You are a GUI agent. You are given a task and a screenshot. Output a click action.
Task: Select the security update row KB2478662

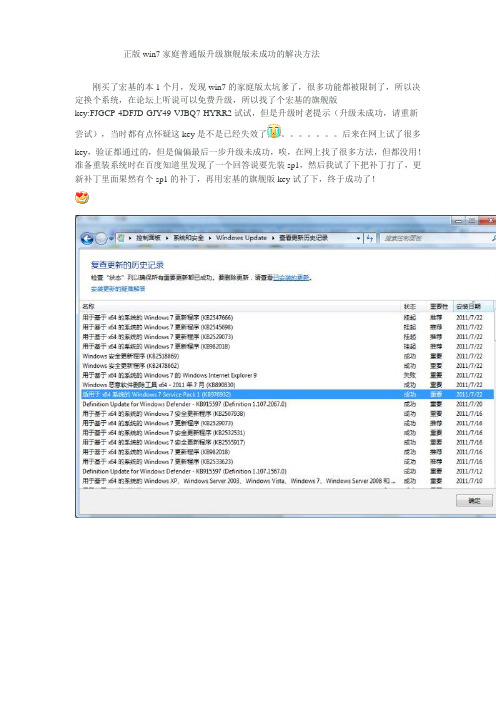(287, 366)
